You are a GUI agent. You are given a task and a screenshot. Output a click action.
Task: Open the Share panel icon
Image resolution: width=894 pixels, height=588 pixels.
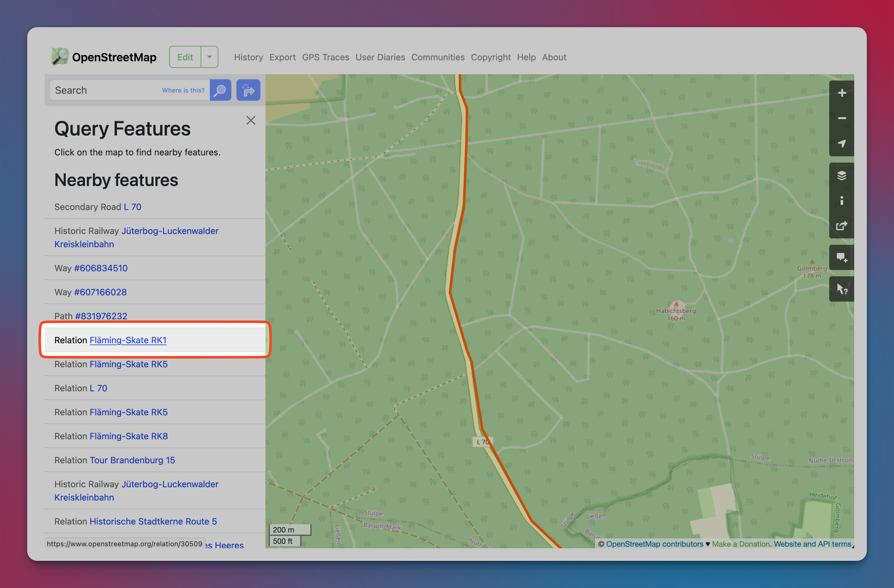(x=842, y=226)
